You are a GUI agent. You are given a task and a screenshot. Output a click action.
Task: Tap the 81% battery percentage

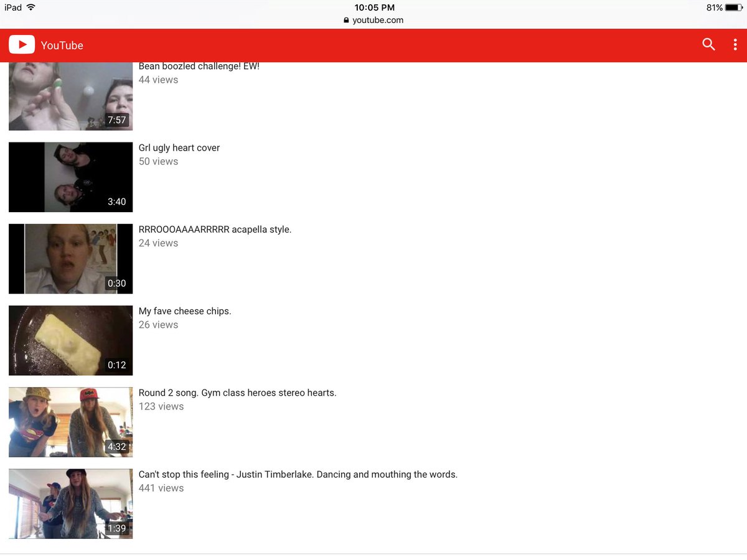[714, 7]
